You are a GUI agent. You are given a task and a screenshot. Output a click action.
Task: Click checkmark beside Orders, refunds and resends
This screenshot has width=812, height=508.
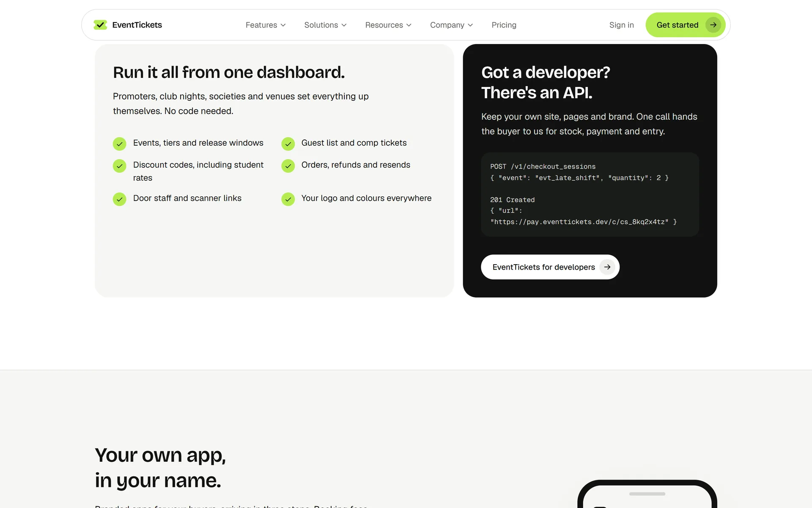click(288, 166)
